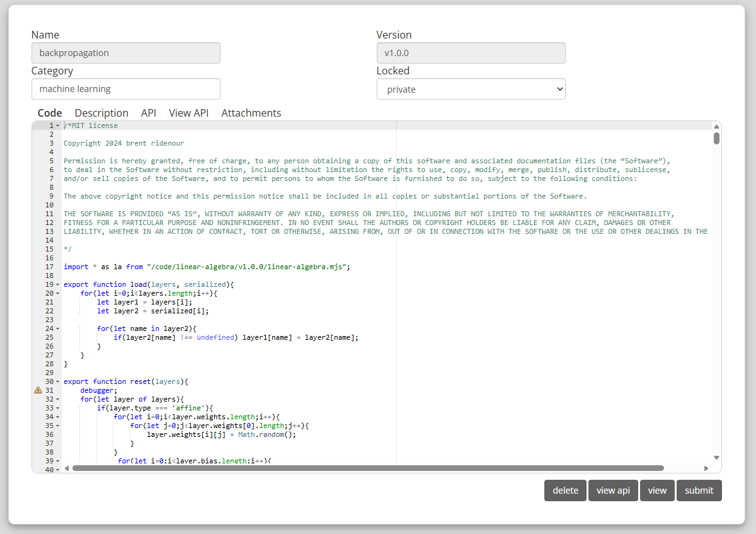Click the view api button
This screenshot has width=756, height=534.
click(x=613, y=490)
